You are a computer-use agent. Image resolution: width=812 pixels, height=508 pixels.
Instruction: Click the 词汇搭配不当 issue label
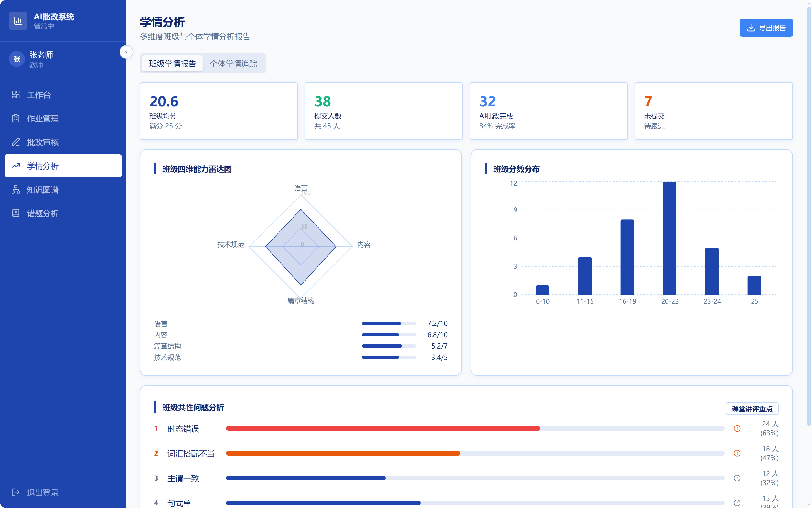click(191, 454)
